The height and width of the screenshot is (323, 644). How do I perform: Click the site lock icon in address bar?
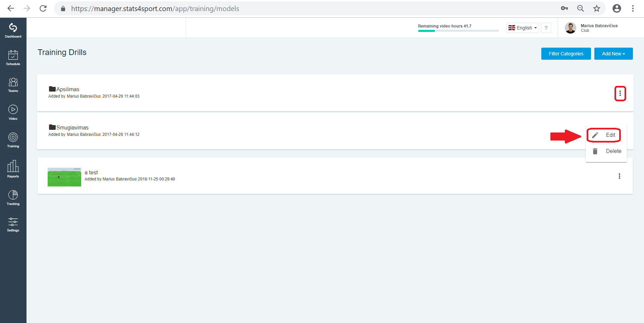[x=63, y=8]
